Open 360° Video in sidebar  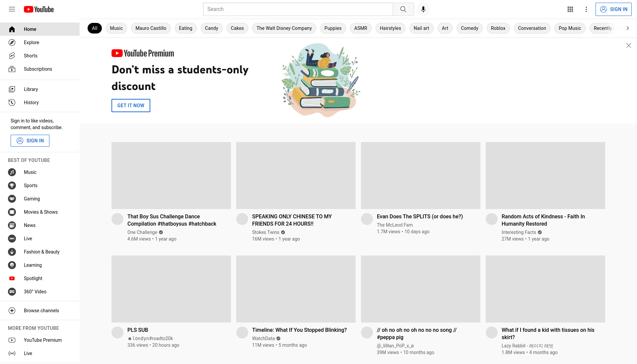[x=40, y=292]
